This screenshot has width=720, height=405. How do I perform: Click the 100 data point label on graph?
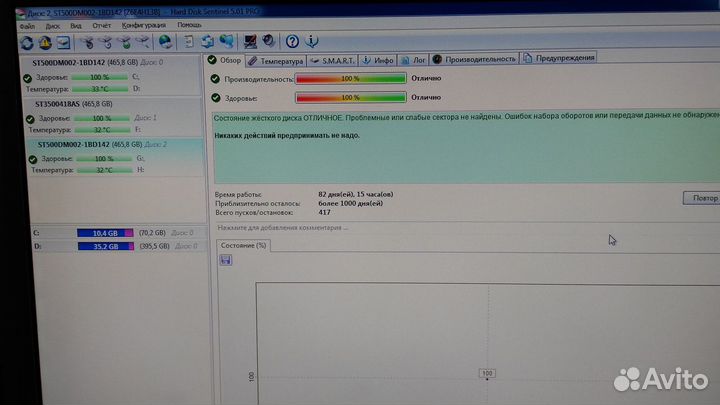click(487, 373)
